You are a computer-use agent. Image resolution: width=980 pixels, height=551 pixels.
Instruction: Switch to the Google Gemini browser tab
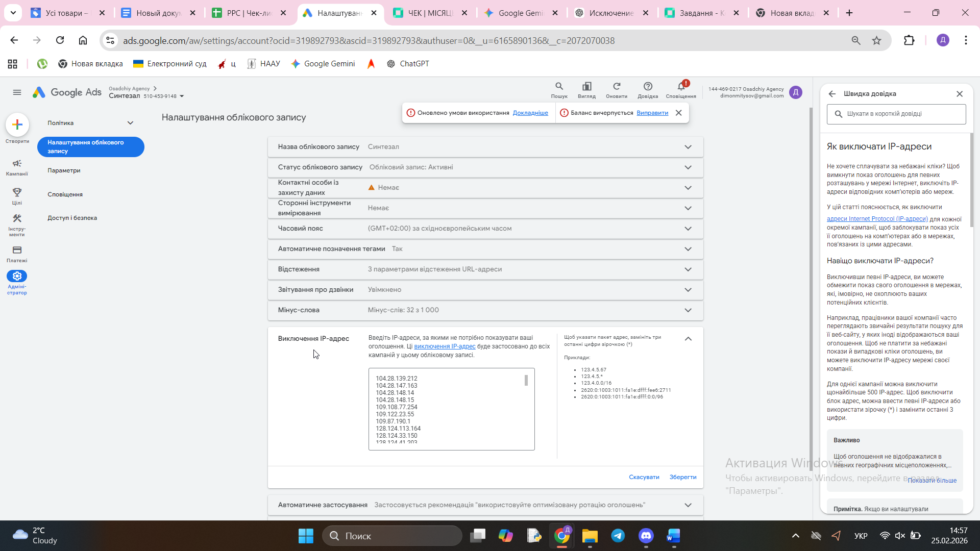(x=521, y=13)
